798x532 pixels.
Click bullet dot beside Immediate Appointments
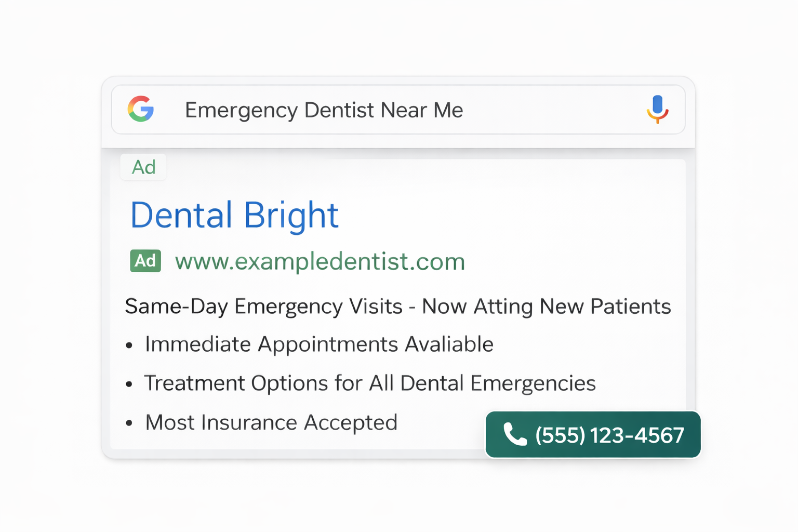(x=129, y=345)
